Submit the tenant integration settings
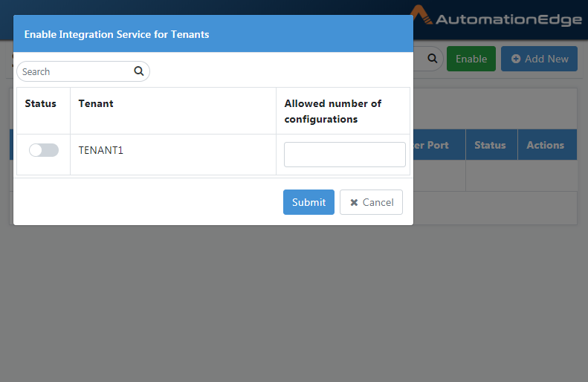Viewport: 588px width, 382px height. [308, 202]
